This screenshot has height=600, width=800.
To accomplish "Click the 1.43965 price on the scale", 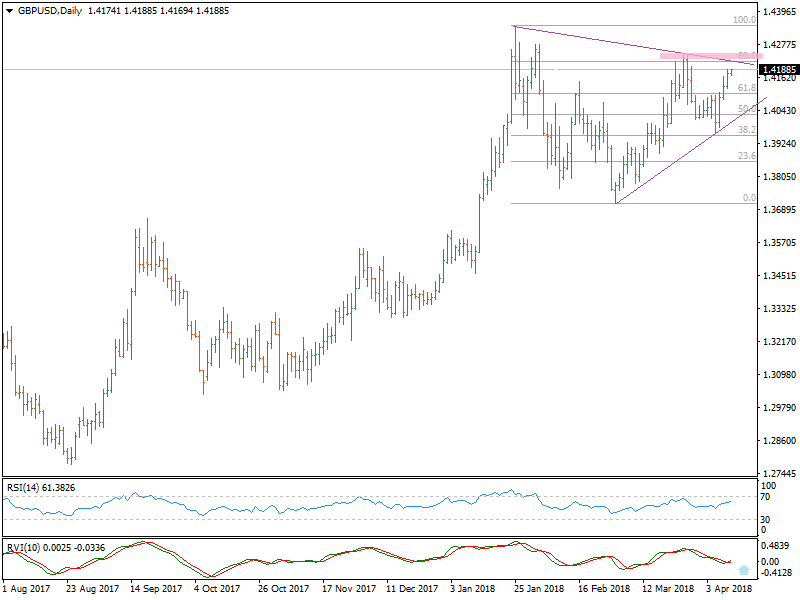I will click(778, 12).
